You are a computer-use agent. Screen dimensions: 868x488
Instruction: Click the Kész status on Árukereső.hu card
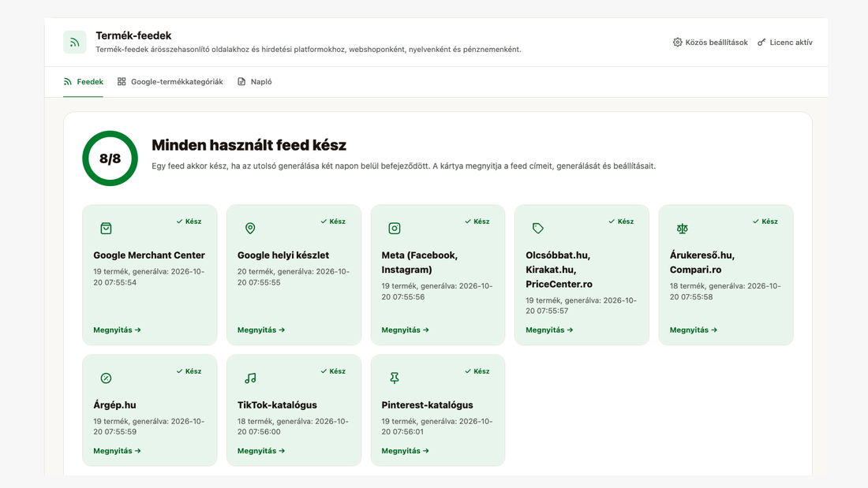[765, 222]
